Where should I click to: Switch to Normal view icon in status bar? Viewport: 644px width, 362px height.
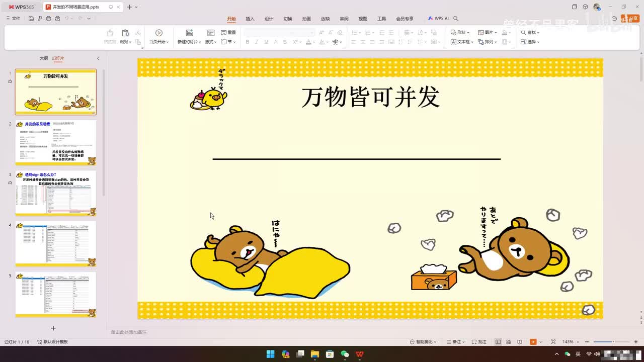pyautogui.click(x=498, y=342)
